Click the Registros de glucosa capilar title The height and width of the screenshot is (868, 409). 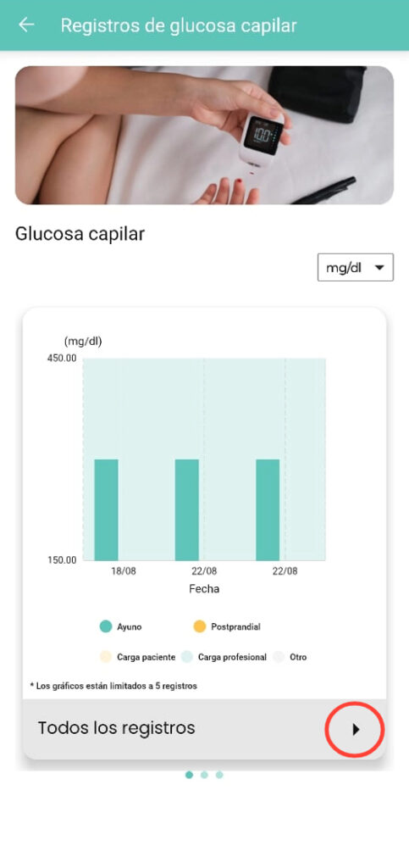pyautogui.click(x=179, y=25)
